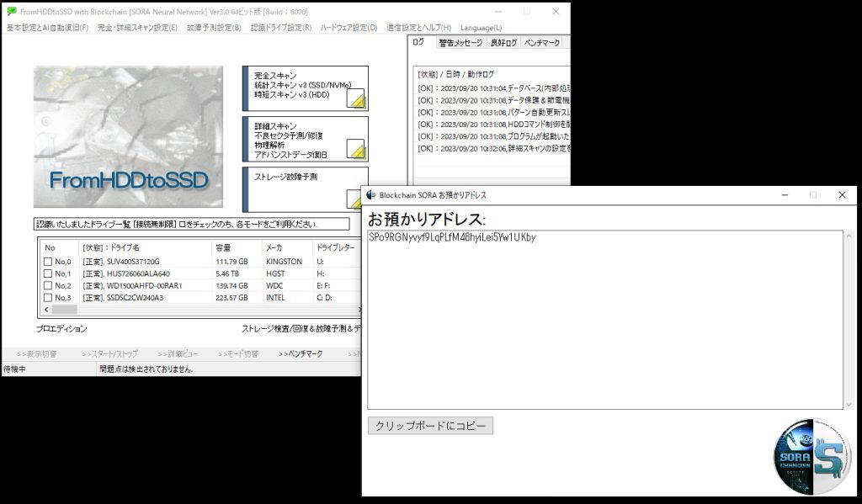Start the 詳細スキャン mode button

click(x=306, y=140)
